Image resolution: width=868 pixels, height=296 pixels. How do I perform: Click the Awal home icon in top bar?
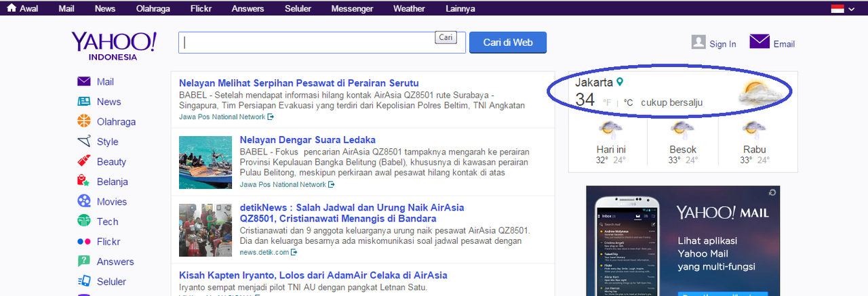(11, 8)
